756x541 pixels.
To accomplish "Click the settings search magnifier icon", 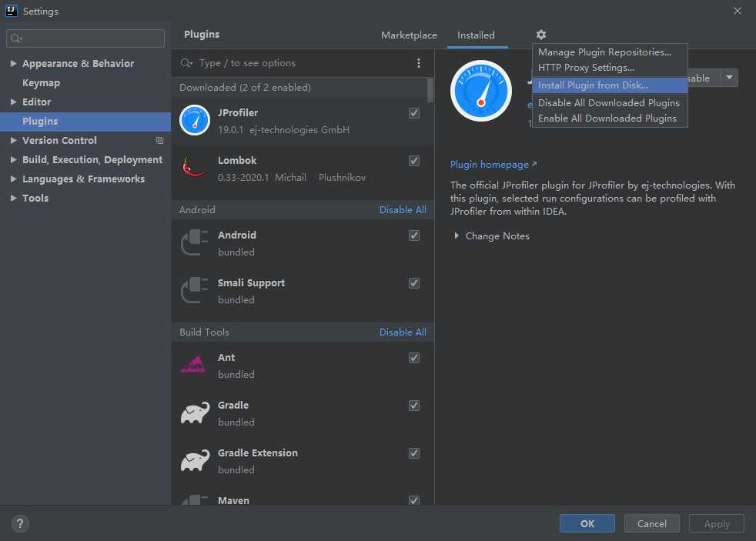I will (x=16, y=38).
